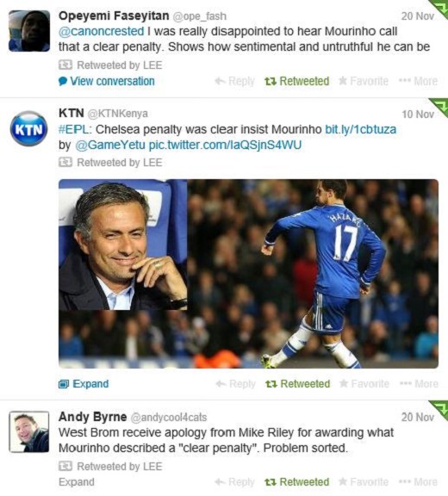This screenshot has width=448, height=496.
Task: Open the @canoncrested mention
Action: click(102, 31)
